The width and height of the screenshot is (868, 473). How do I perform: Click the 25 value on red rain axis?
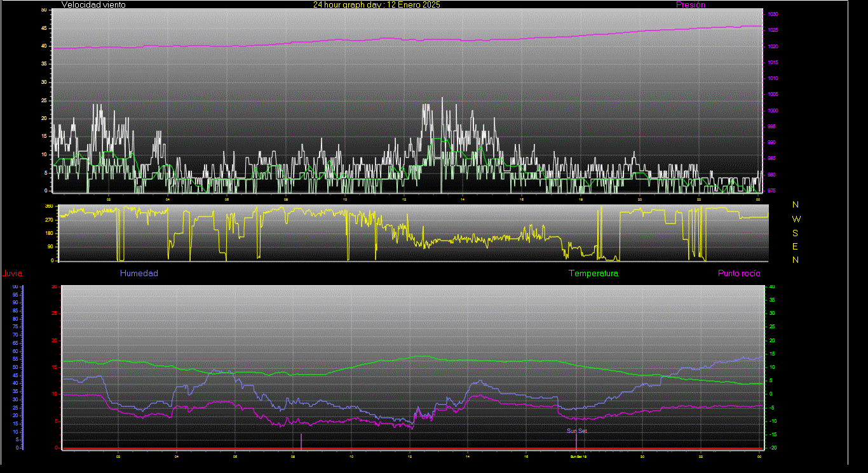click(x=55, y=314)
